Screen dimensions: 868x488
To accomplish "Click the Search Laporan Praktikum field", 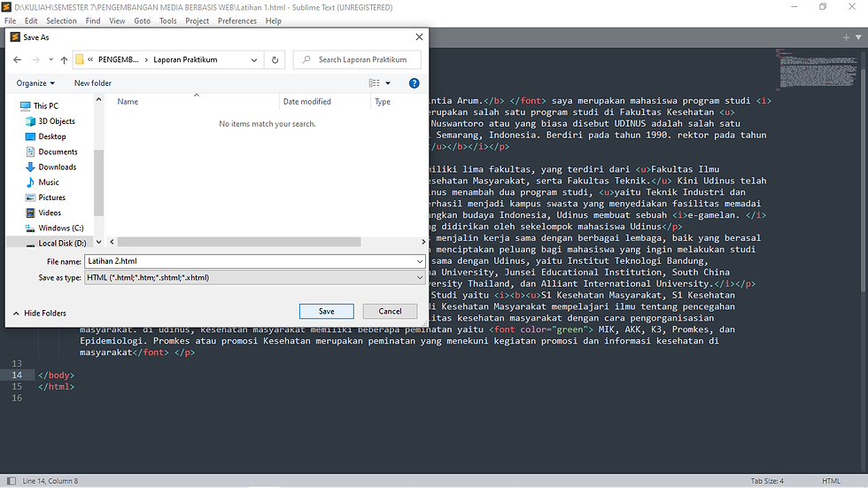I will 357,59.
